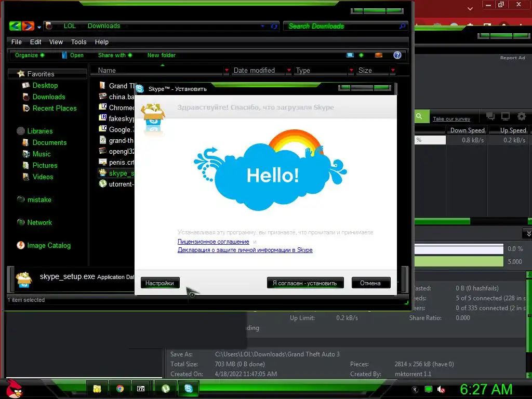The height and width of the screenshot is (399, 532).
Task: Select the penis.crt file in the list
Action: click(x=116, y=162)
